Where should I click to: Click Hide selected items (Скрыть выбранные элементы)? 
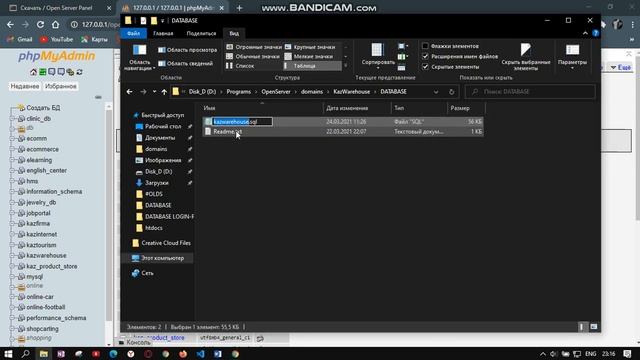click(x=526, y=57)
